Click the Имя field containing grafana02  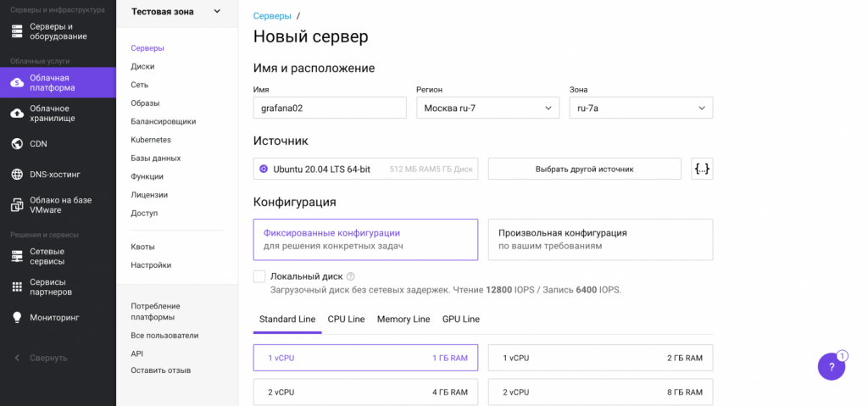pyautogui.click(x=330, y=108)
